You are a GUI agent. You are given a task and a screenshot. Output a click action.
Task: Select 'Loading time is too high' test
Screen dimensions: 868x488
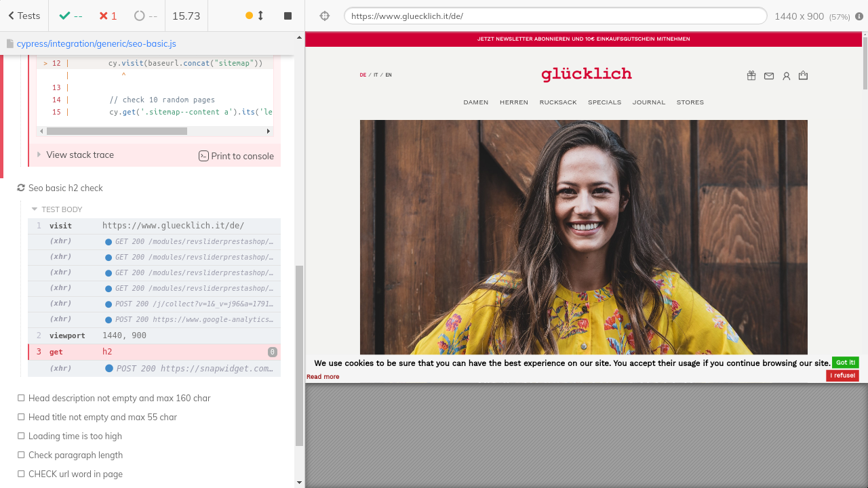75,436
